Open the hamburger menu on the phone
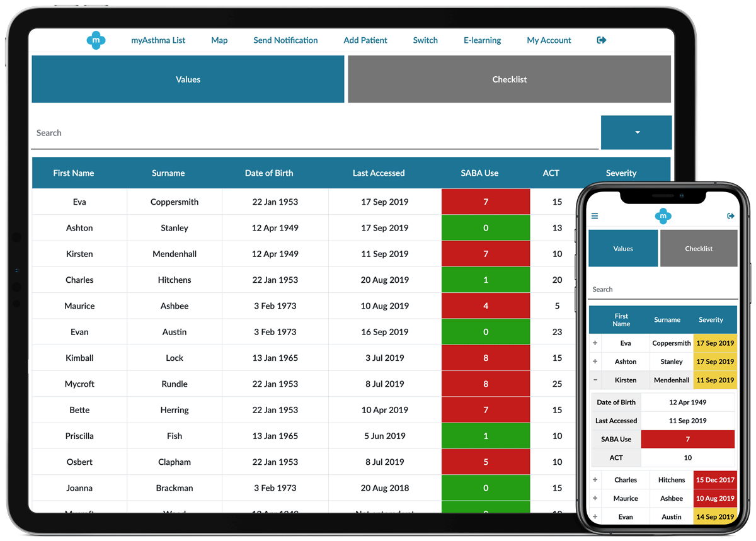 (x=595, y=216)
